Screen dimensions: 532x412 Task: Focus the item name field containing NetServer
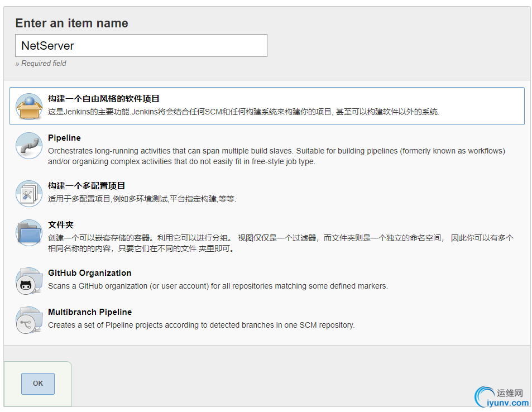[141, 45]
